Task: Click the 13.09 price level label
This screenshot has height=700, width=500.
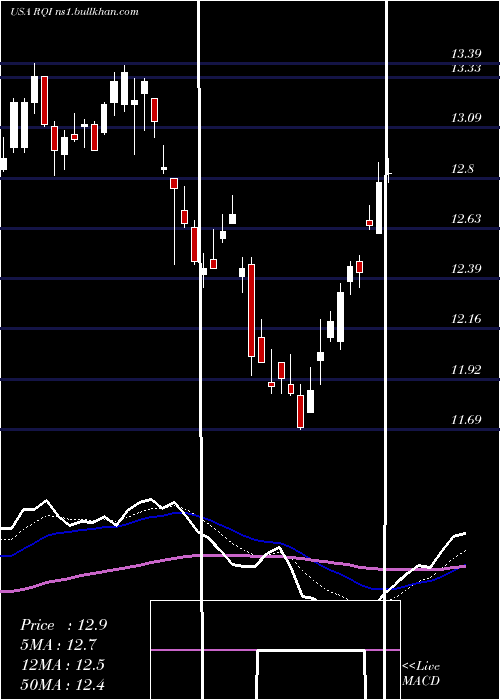Action: tap(466, 118)
